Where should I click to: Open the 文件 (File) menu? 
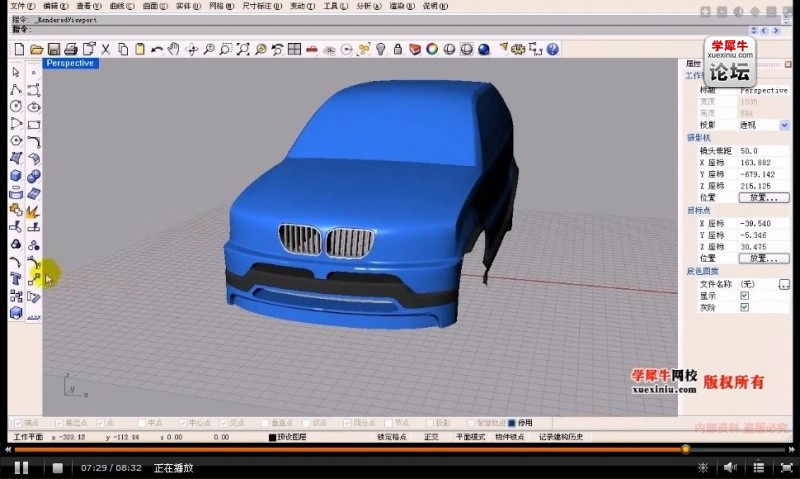click(22, 6)
